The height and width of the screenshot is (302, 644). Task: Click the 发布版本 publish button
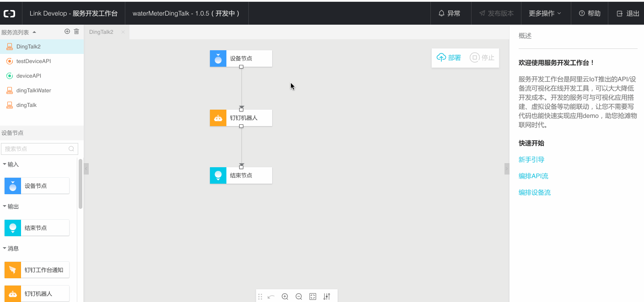[496, 14]
